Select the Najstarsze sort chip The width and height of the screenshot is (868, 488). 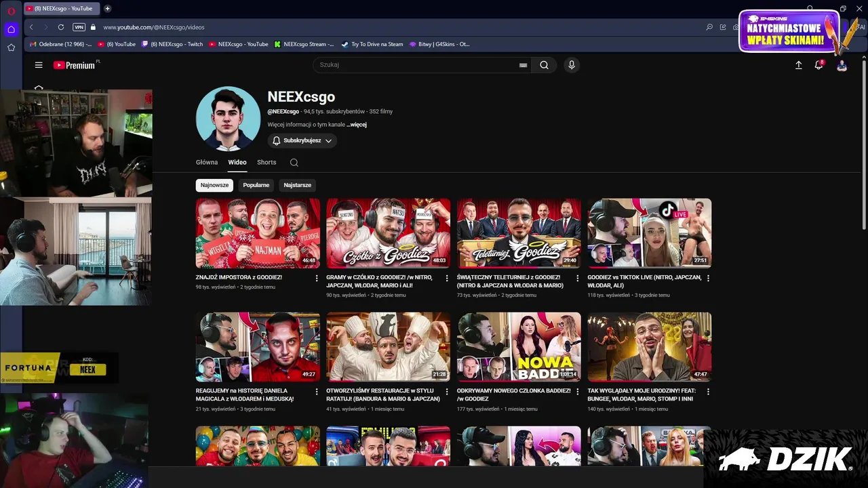[x=297, y=185]
